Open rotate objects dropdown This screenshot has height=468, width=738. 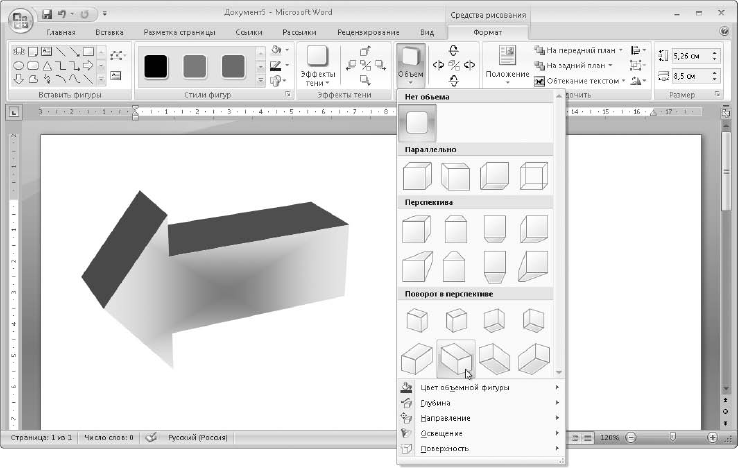[638, 81]
